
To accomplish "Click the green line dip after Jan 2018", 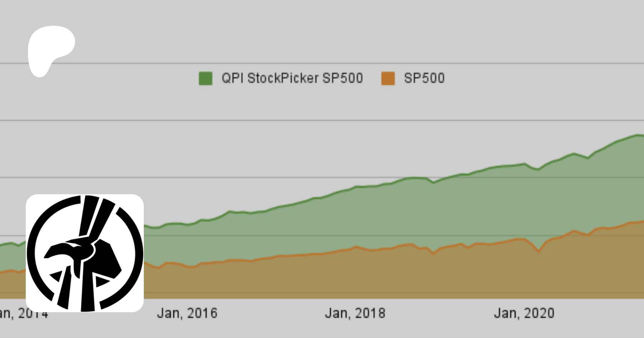I will click(x=434, y=182).
